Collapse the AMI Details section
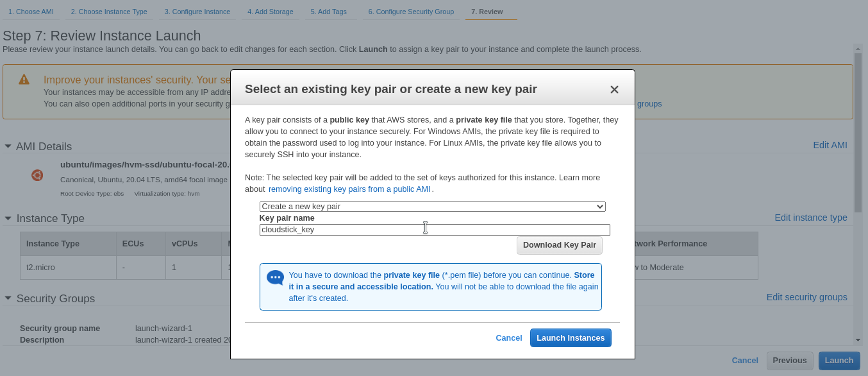 click(8, 146)
